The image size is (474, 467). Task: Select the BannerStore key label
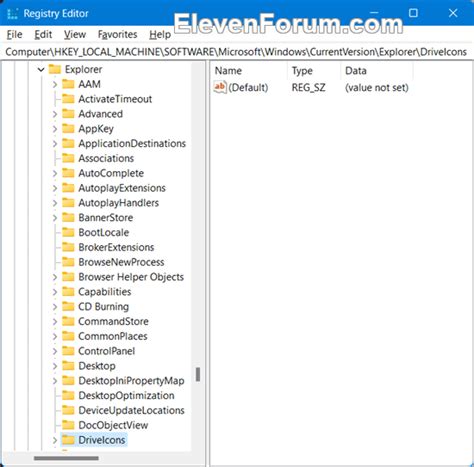point(106,218)
